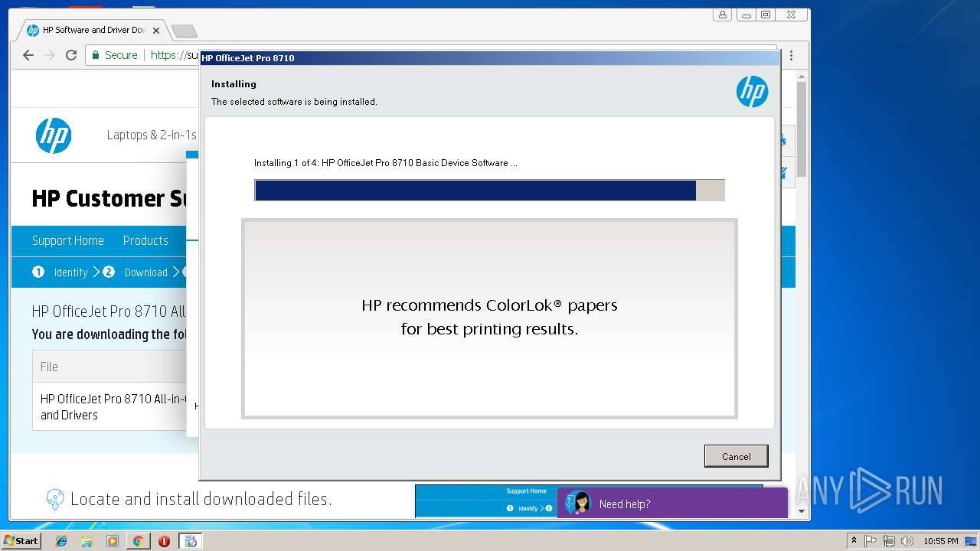This screenshot has height=551, width=980.
Task: Click Action Center flag tray icon
Action: tap(871, 541)
